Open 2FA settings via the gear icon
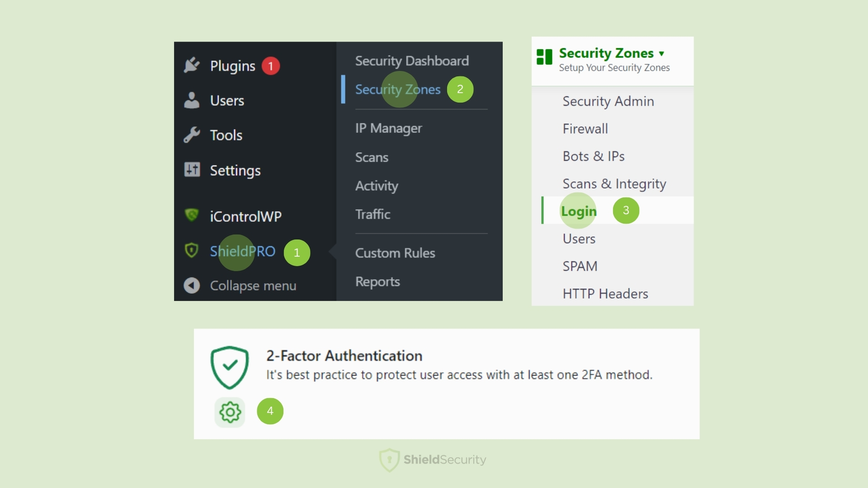The height and width of the screenshot is (488, 868). [230, 412]
